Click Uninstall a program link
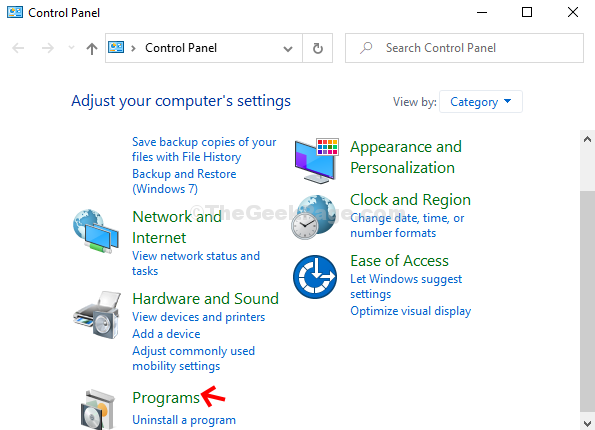Viewport: 595px width, 430px height. (x=184, y=420)
